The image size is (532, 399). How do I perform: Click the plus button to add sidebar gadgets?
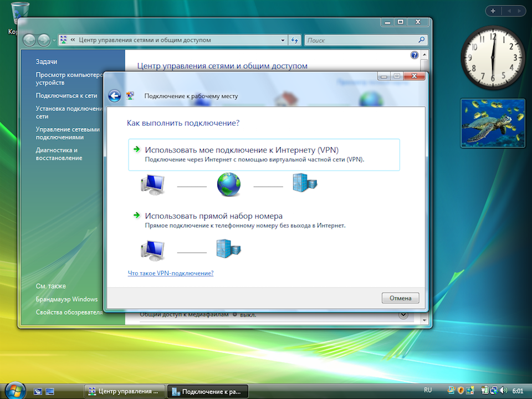(493, 11)
